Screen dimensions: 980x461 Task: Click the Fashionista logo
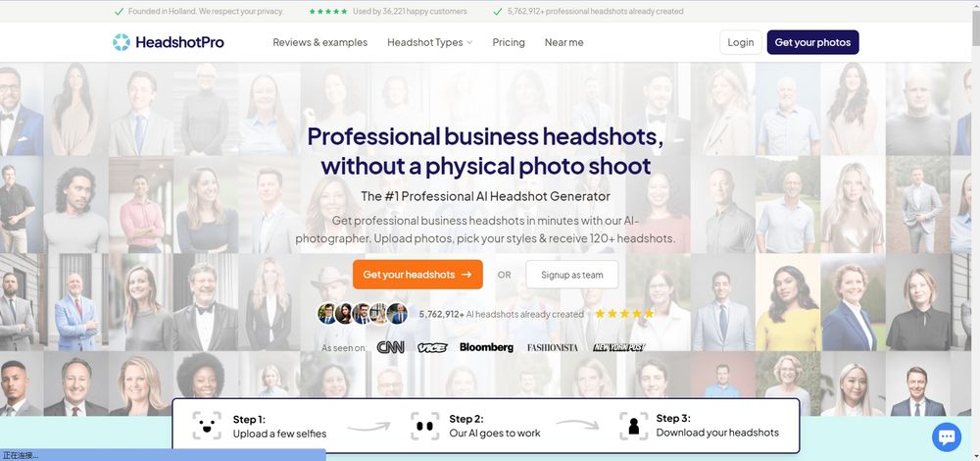point(553,348)
